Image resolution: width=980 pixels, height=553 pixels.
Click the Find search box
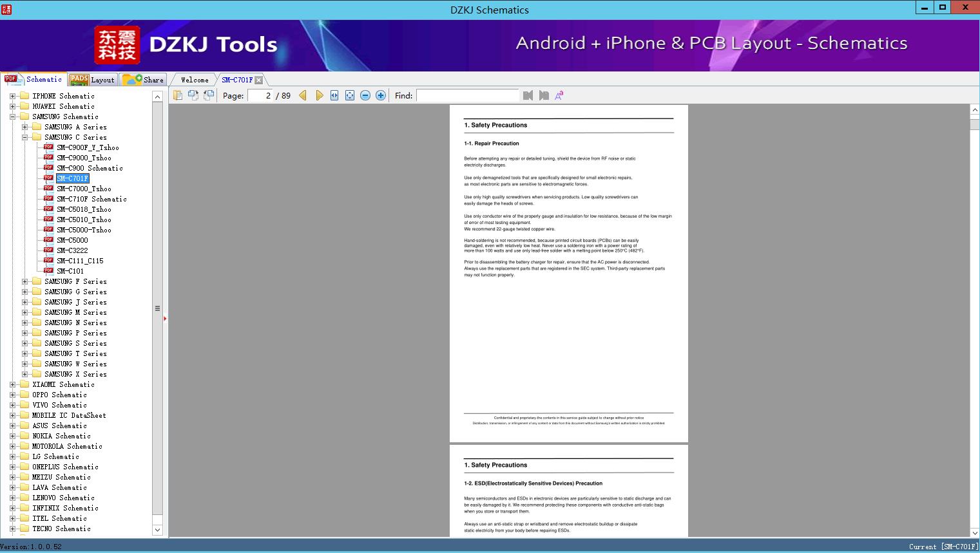pos(467,95)
